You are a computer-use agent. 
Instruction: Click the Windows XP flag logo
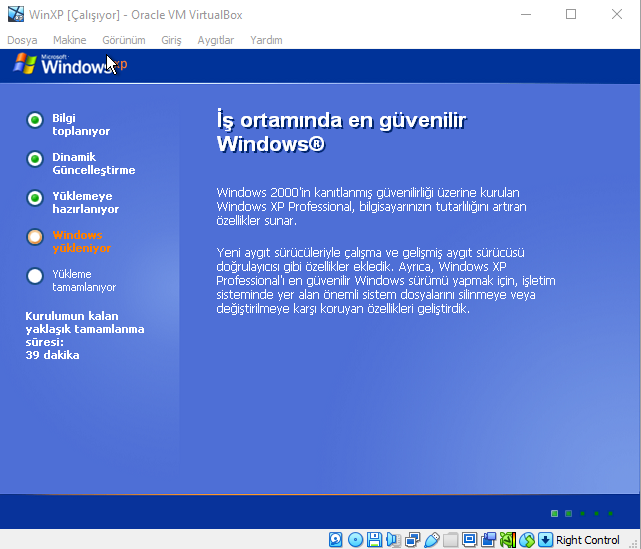(25, 64)
